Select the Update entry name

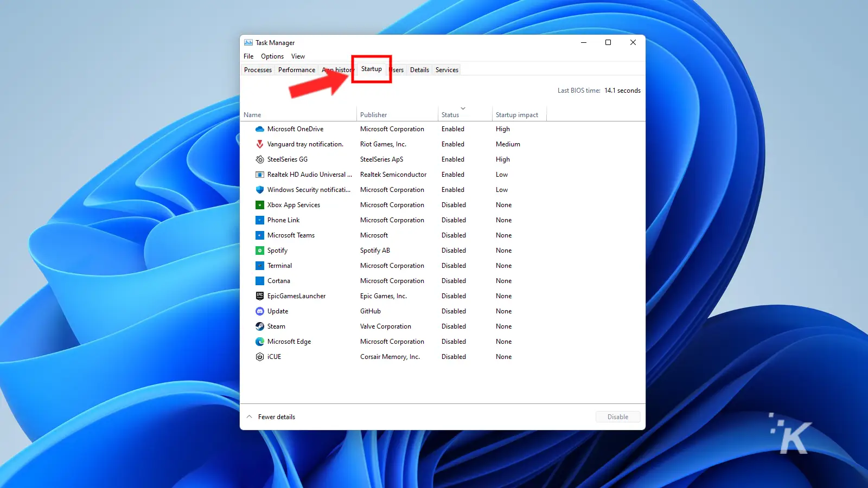pyautogui.click(x=278, y=311)
